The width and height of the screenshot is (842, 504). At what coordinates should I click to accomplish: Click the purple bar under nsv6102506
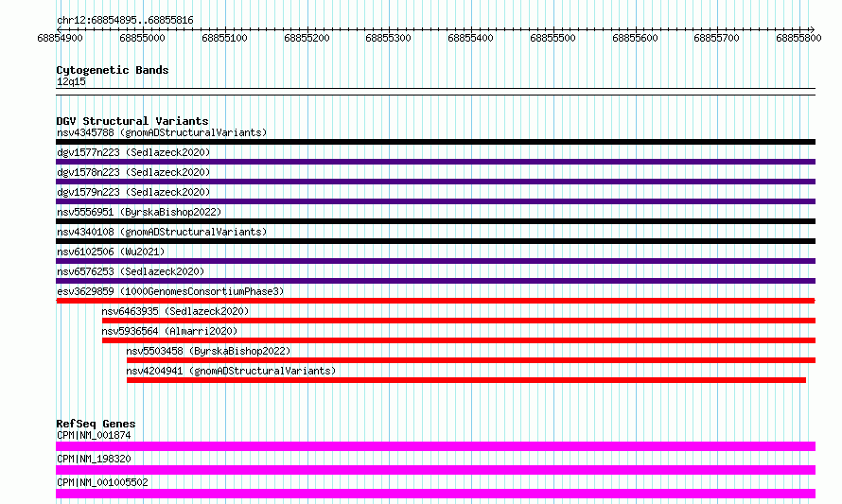(435, 261)
